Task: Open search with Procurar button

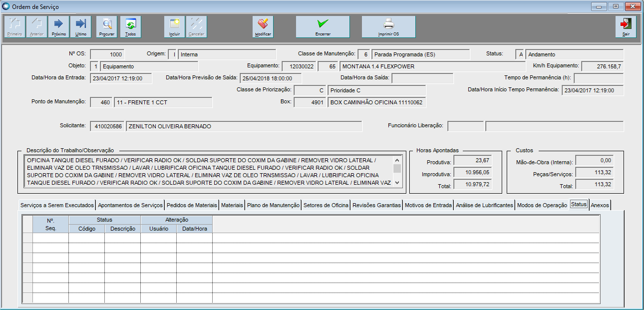Action: point(107,27)
